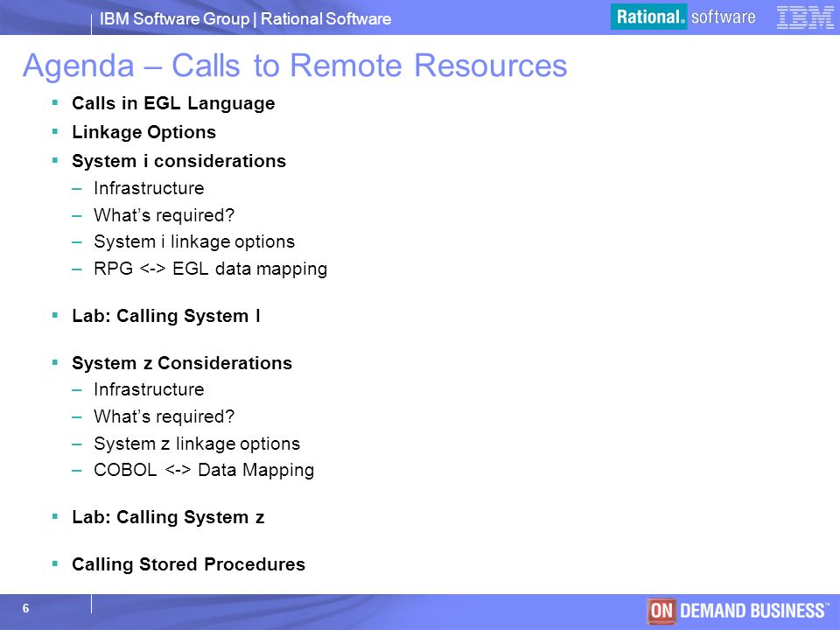Select the slide title 'Agenda – Calls to Remote Resources'
Screen dimensions: 840x630
coord(295,66)
